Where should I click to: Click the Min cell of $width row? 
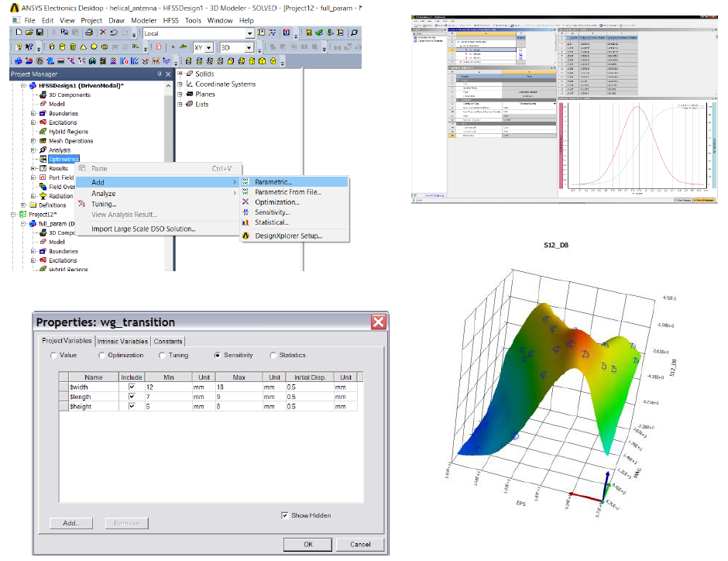(x=169, y=387)
